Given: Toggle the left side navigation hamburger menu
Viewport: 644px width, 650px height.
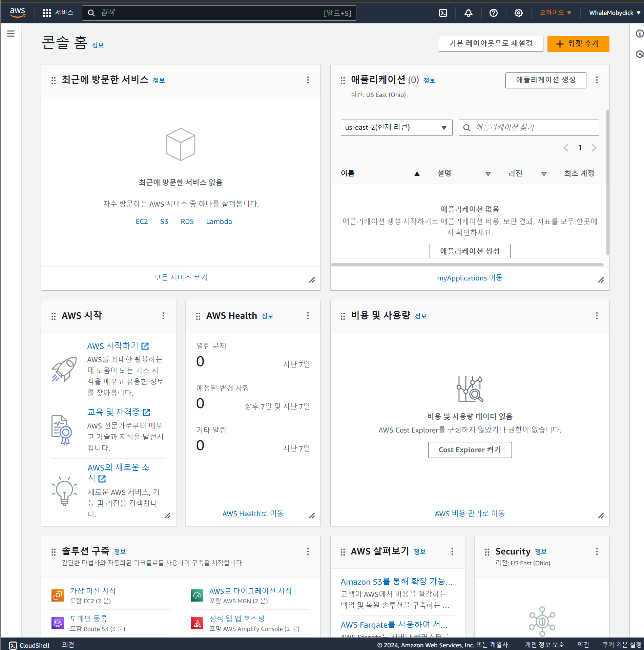Looking at the screenshot, I should click(11, 34).
